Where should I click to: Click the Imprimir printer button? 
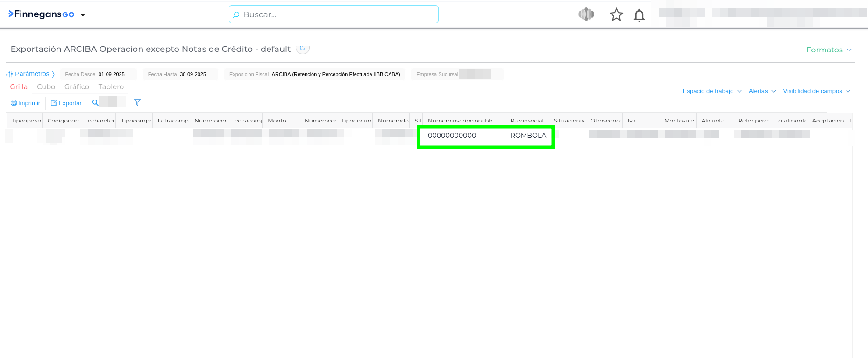click(x=26, y=103)
